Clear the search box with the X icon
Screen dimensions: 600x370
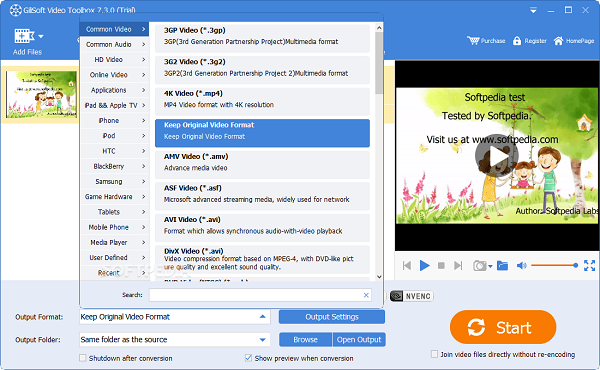pos(366,295)
